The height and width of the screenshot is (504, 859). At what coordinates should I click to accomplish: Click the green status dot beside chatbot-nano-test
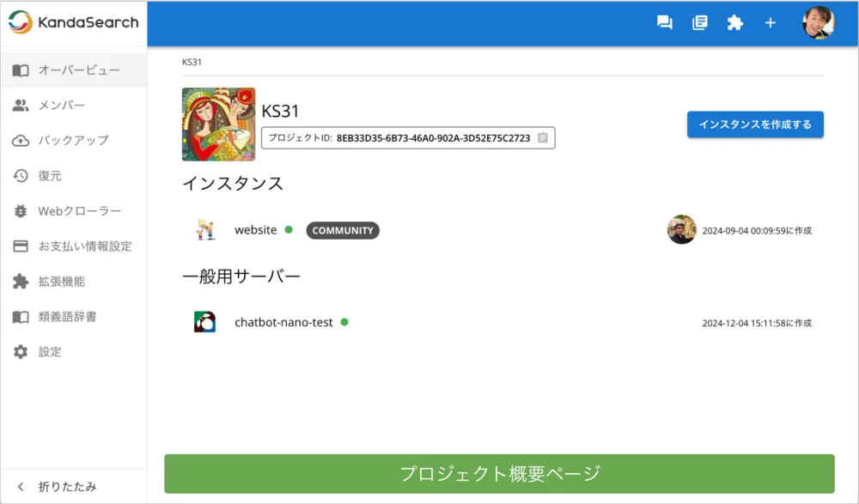click(x=344, y=322)
